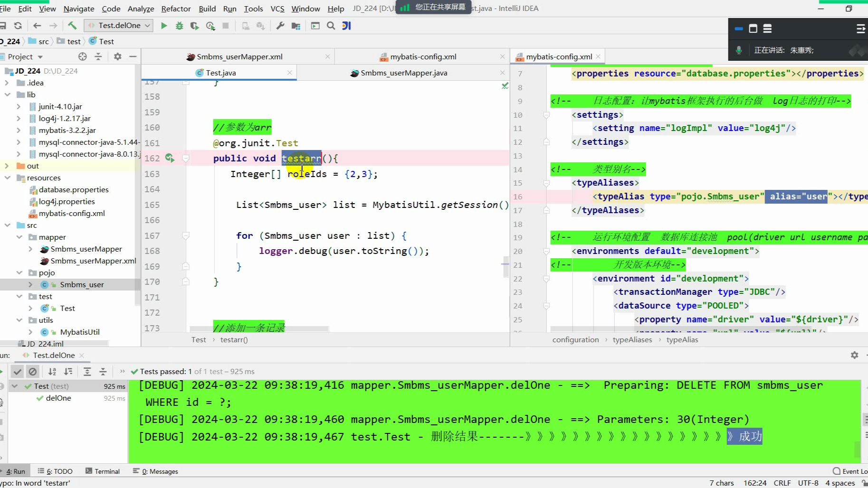Click the blue JRebel-style plugin icon in toolbar
868x488 pixels.
click(347, 26)
